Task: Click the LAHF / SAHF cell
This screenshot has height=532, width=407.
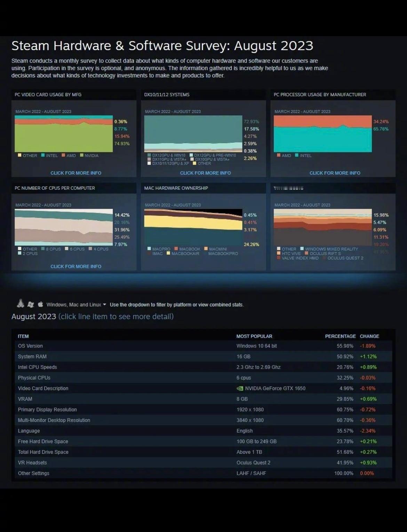Action: (251, 473)
